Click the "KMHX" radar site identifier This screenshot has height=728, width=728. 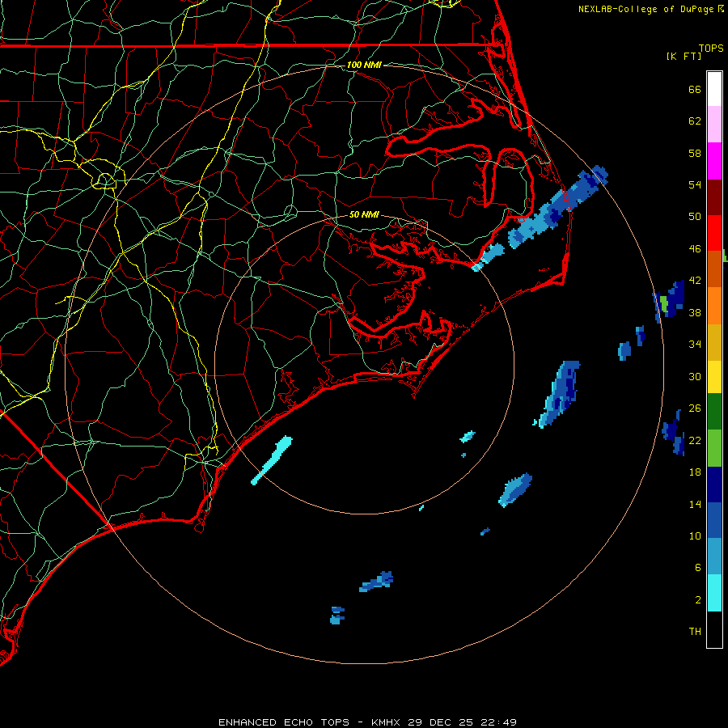tap(387, 722)
